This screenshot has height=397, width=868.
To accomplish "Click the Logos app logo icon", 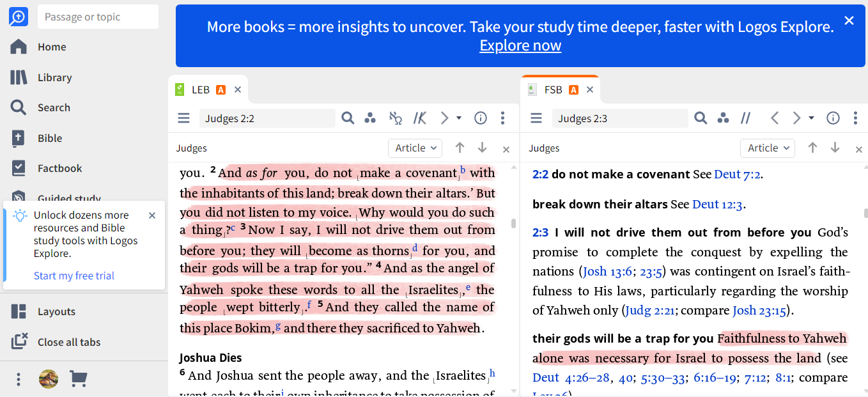I will (19, 16).
